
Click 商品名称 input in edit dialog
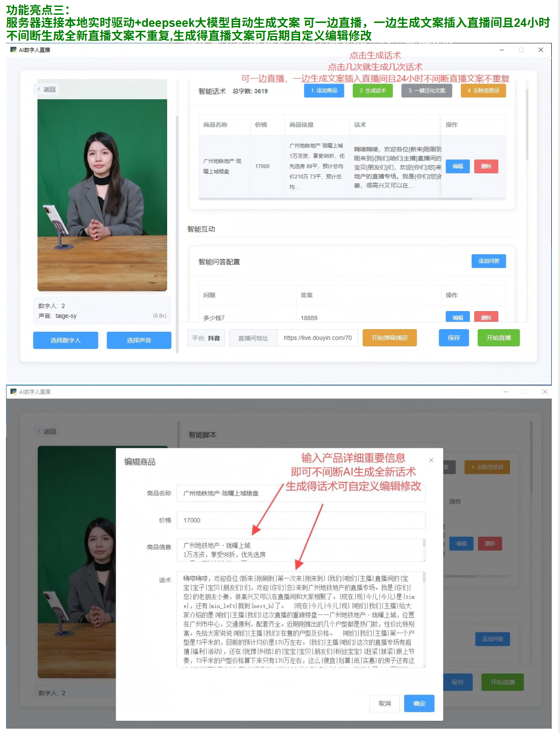pos(301,493)
